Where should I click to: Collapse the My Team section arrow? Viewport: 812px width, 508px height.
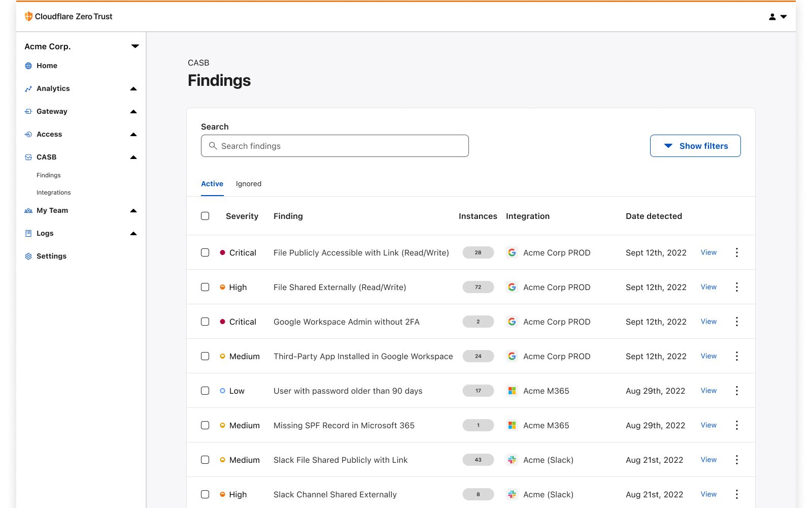click(133, 210)
